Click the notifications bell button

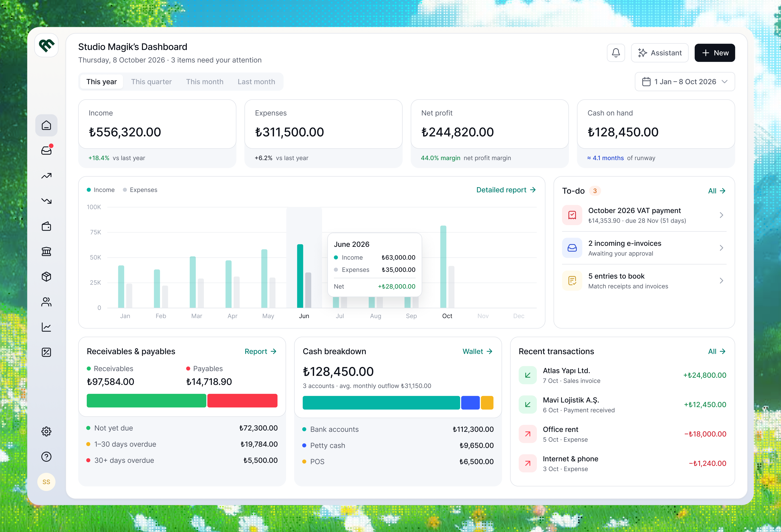616,53
